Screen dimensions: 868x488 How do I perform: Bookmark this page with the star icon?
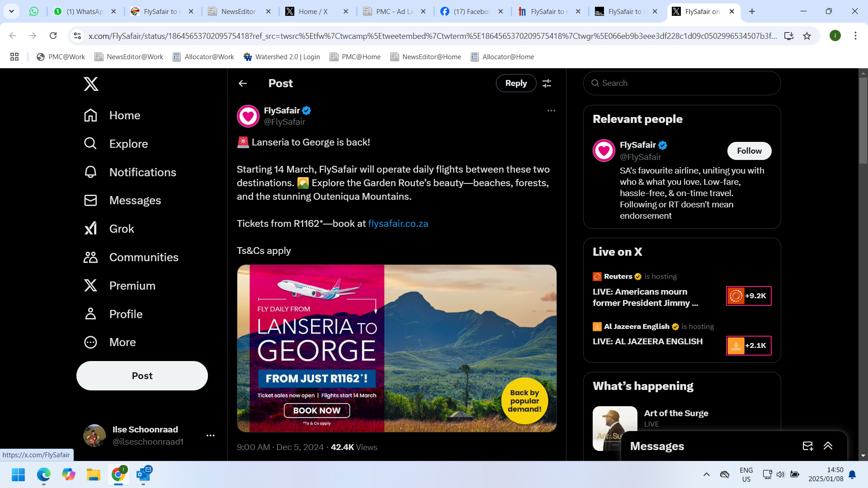click(807, 36)
